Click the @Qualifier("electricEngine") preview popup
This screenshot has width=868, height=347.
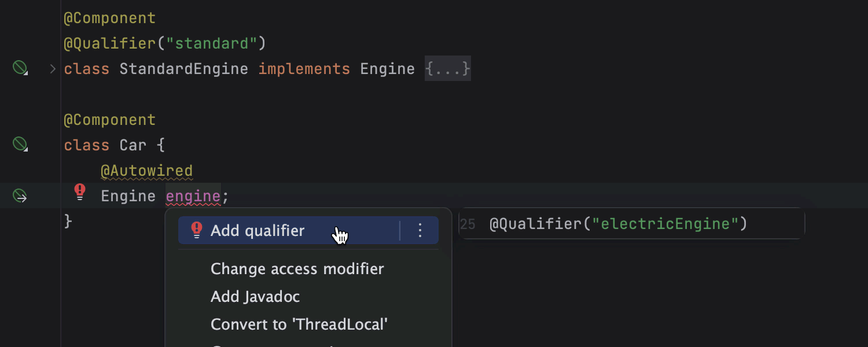tap(618, 224)
